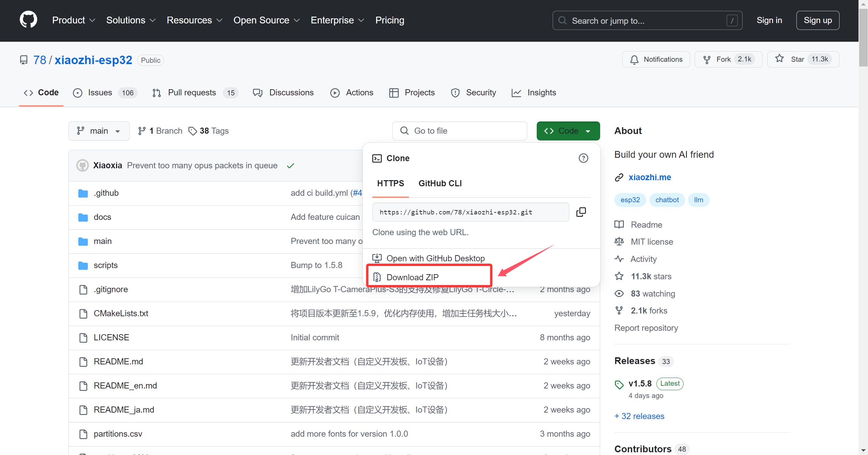Click the scripts folder icon

click(x=83, y=265)
